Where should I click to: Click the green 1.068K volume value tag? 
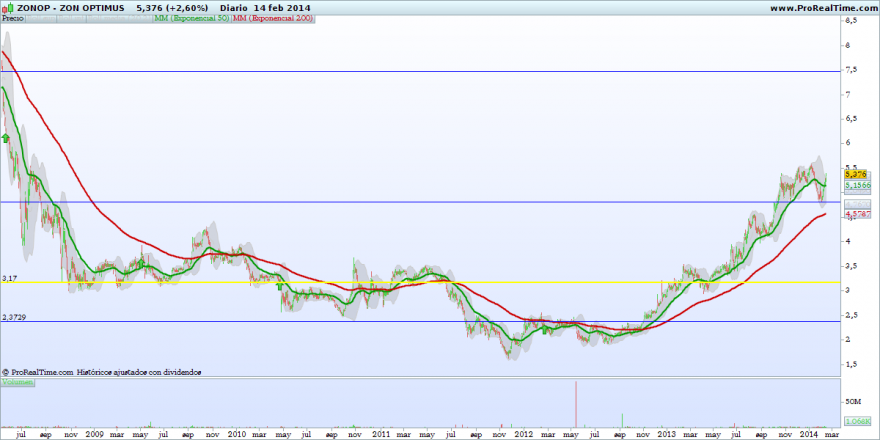(x=857, y=421)
